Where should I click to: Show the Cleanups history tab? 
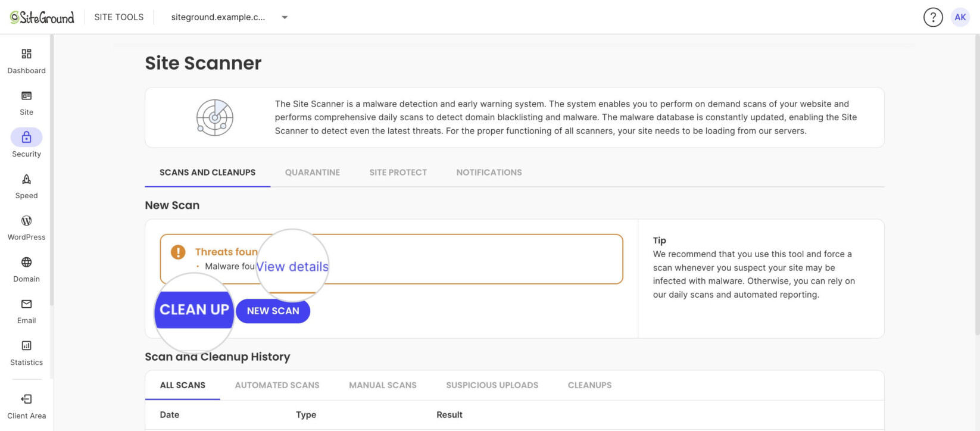[x=590, y=385]
